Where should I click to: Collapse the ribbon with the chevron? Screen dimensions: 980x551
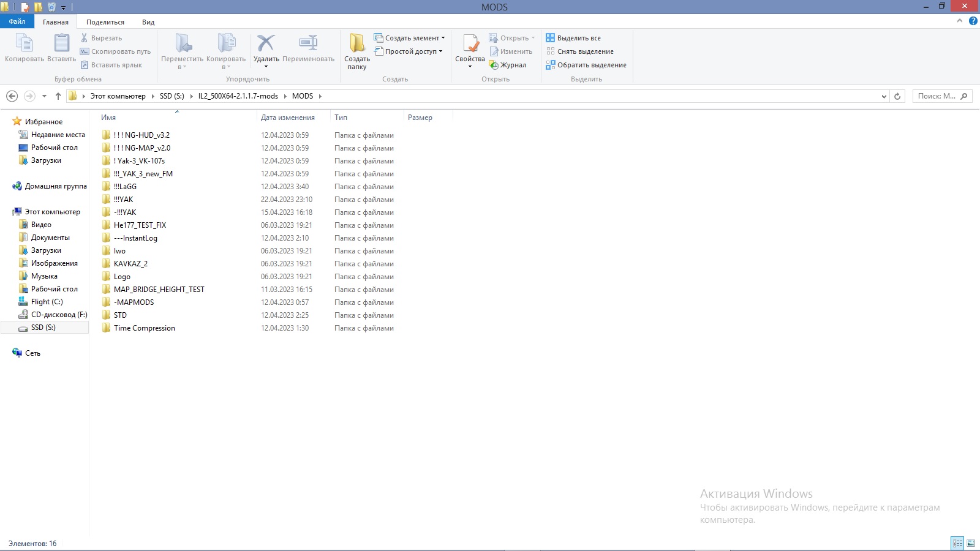(x=960, y=21)
